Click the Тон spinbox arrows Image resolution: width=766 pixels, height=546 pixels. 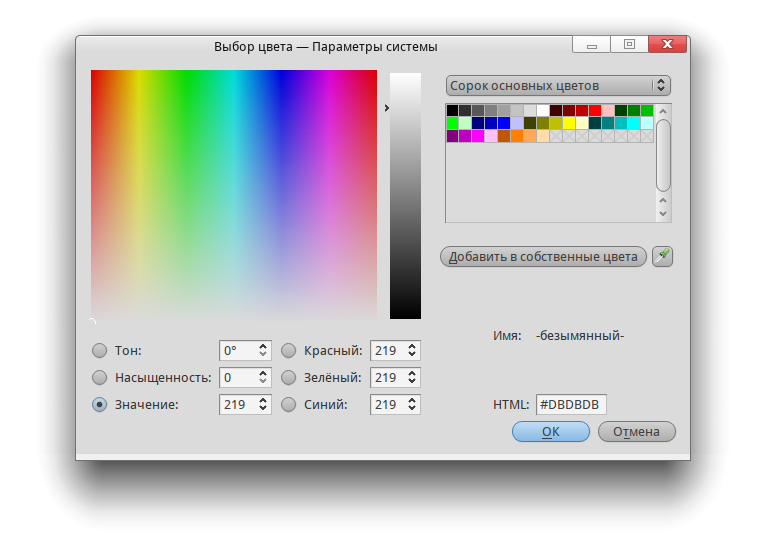coord(263,351)
